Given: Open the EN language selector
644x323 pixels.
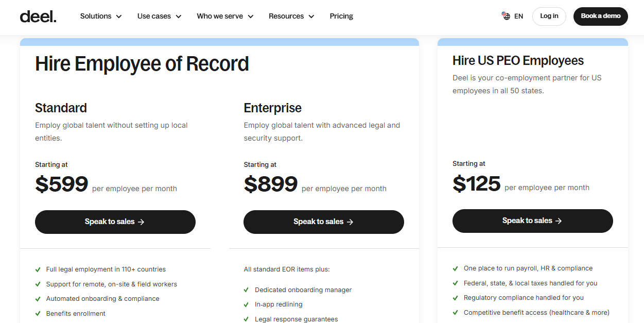Looking at the screenshot, I should [512, 16].
